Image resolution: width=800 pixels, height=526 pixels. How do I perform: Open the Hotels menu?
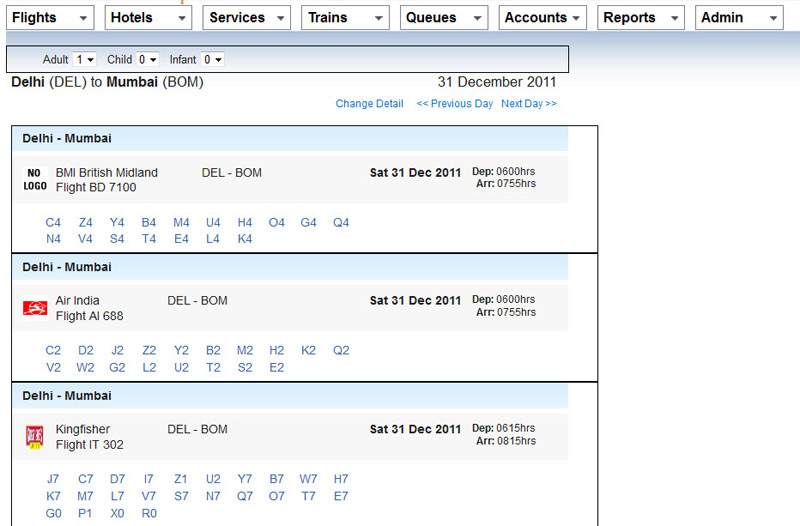[x=148, y=18]
